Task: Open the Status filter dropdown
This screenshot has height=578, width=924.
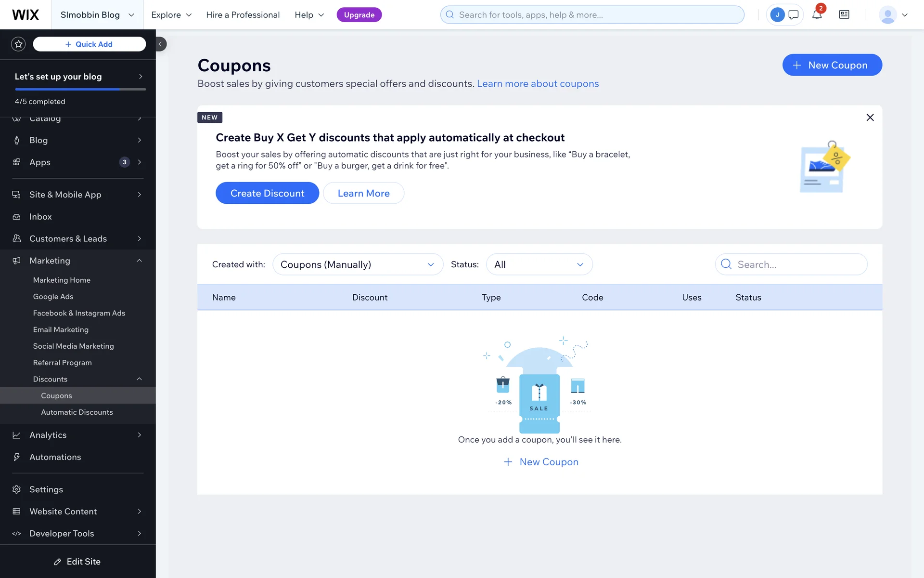Action: point(539,264)
